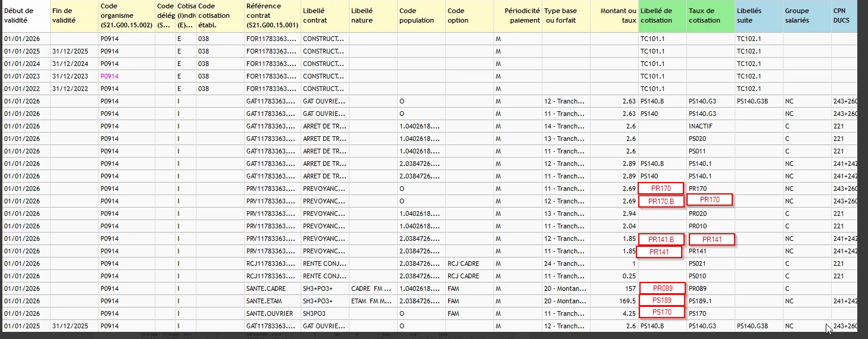Image resolution: width=868 pixels, height=339 pixels.
Task: Select the 14 - Tranch... base type cell
Action: [x=566, y=126]
